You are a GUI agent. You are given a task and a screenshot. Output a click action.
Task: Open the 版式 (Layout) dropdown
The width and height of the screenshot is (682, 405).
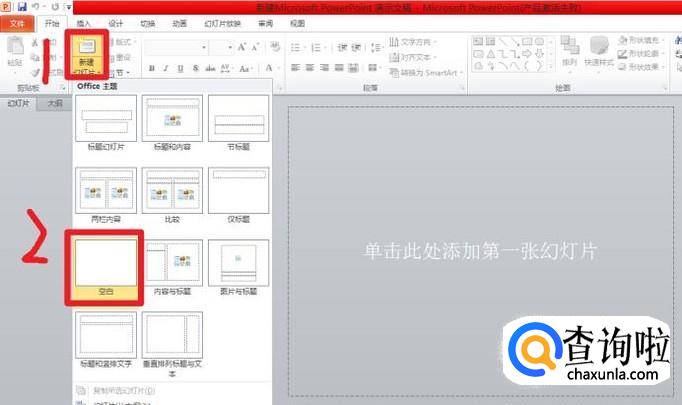click(124, 42)
